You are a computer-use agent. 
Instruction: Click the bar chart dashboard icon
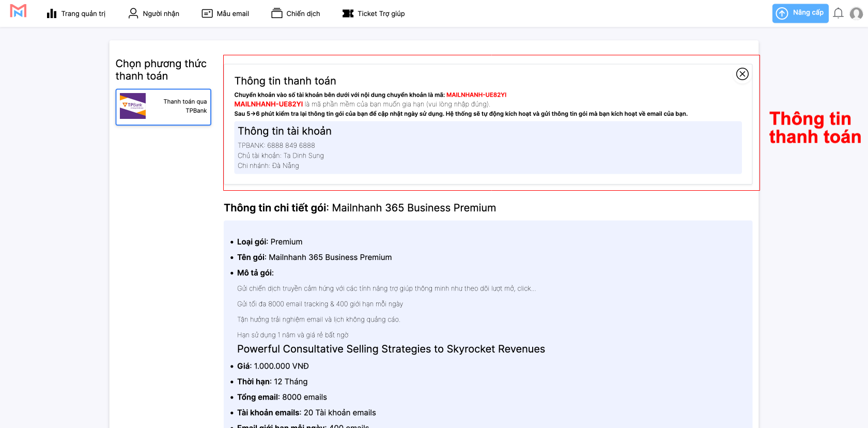click(x=51, y=13)
